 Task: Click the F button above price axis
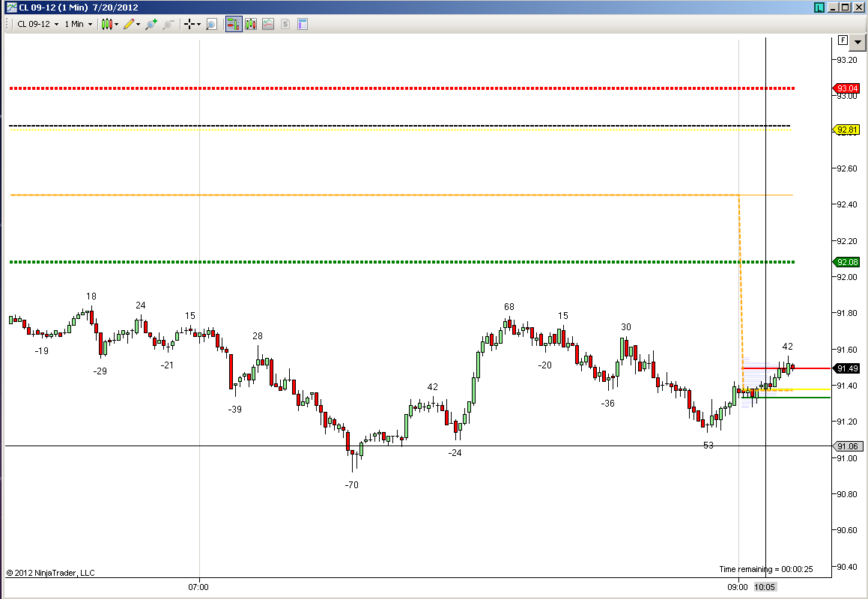(x=843, y=40)
